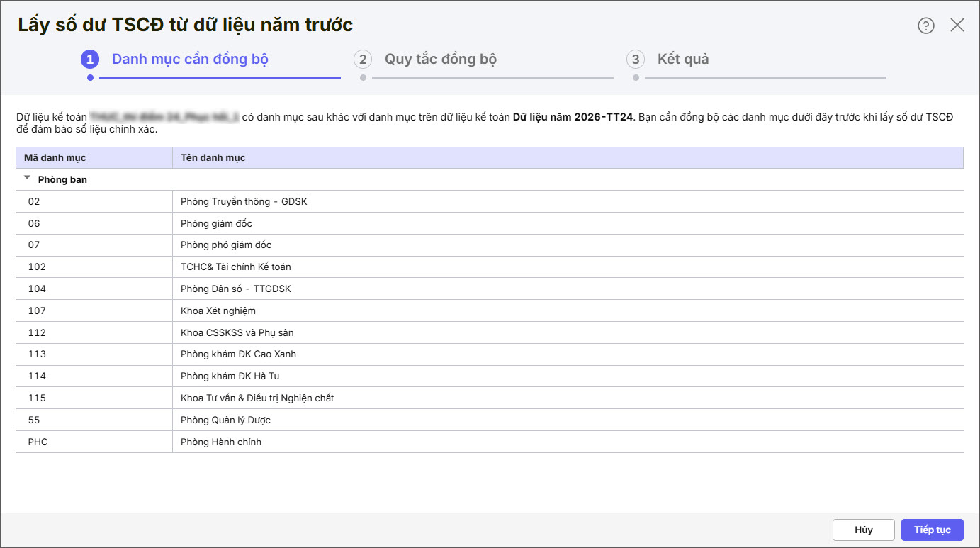Screen dimensions: 980x548
Task: Click step 1 numbered circle icon
Action: tap(90, 59)
